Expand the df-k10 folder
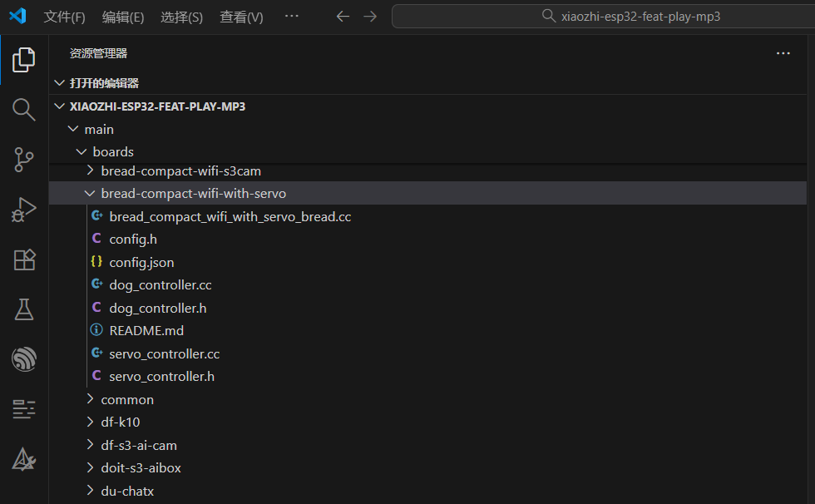 click(x=120, y=422)
